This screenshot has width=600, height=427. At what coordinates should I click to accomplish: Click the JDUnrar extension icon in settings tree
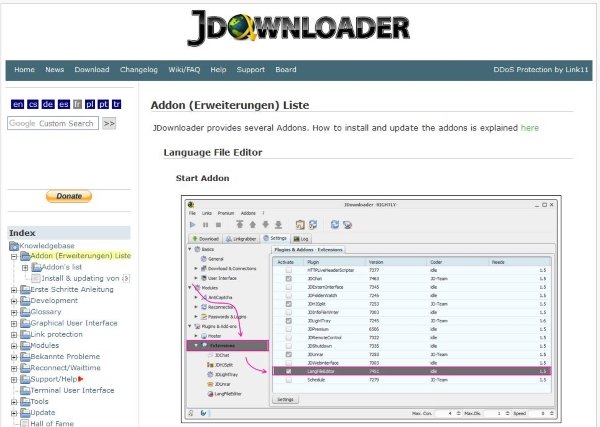coord(210,384)
